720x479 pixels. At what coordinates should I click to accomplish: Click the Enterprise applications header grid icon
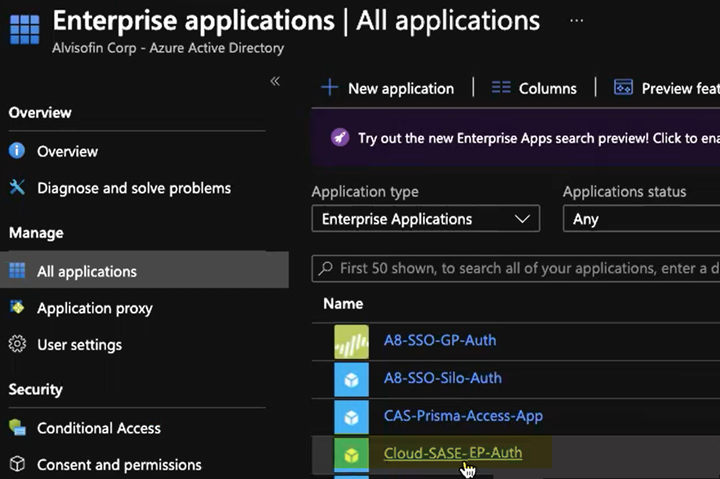pyautogui.click(x=24, y=28)
